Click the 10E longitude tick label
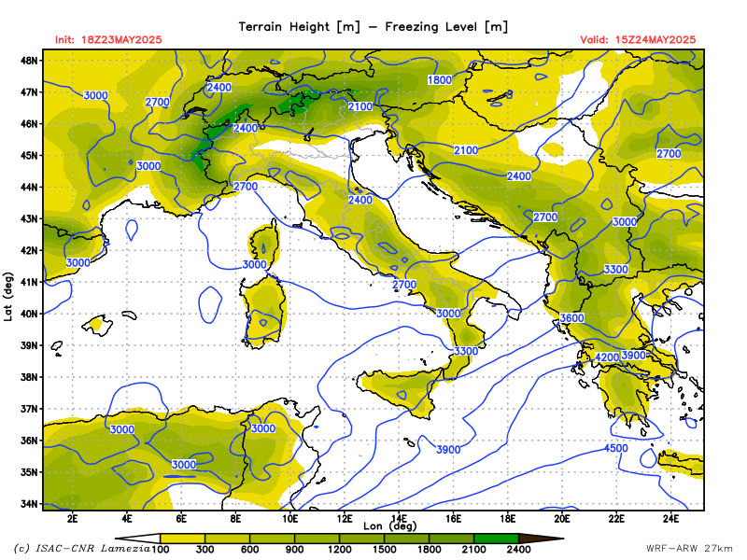Viewport: 747px width, 560px height. coord(290,518)
